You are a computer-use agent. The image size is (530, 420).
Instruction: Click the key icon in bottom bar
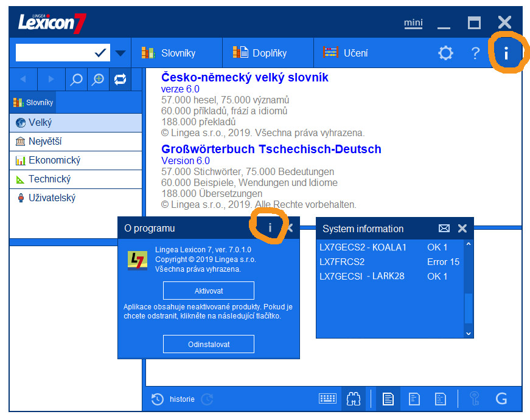pos(475,399)
